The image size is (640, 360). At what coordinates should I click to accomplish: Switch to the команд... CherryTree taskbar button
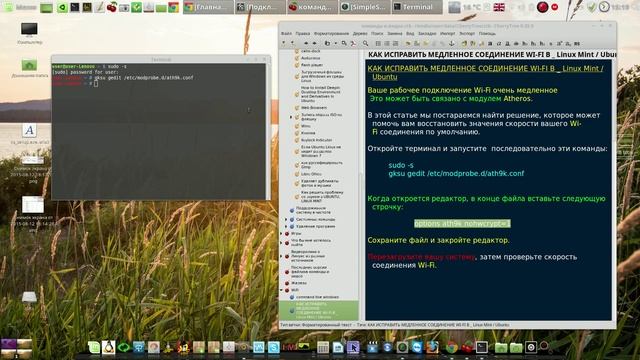312,7
